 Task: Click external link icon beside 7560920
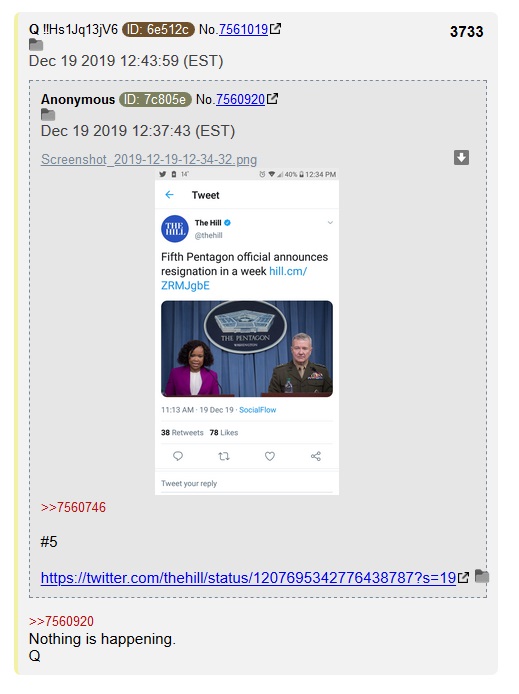(272, 99)
